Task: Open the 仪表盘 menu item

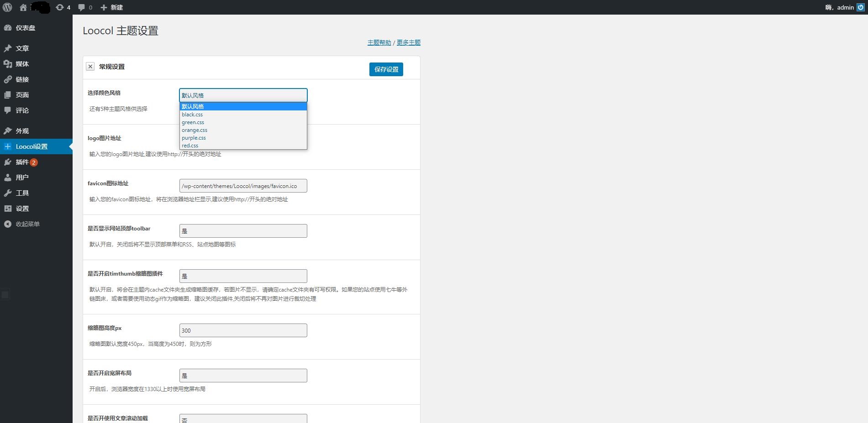Action: (x=36, y=28)
